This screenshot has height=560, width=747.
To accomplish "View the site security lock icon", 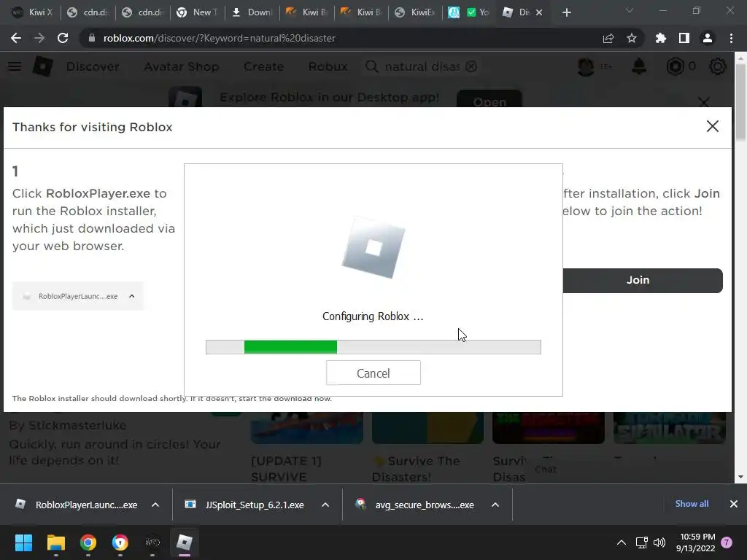I will [x=92, y=38].
